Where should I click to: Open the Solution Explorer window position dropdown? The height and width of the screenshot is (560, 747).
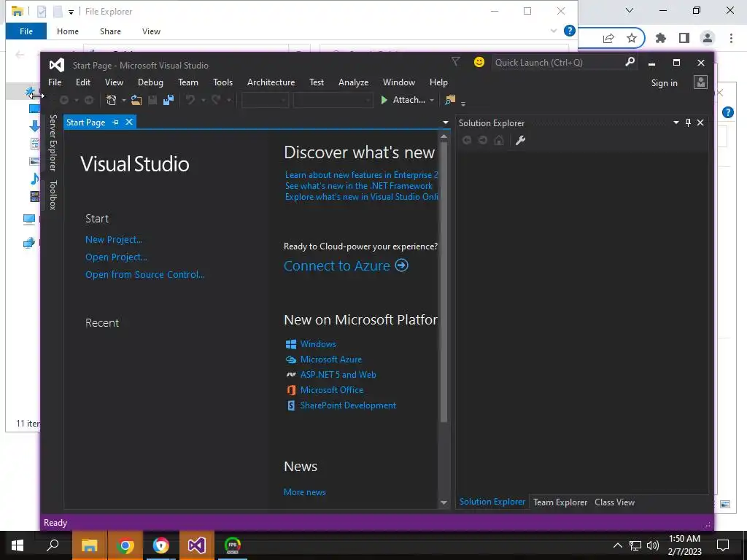(x=676, y=122)
